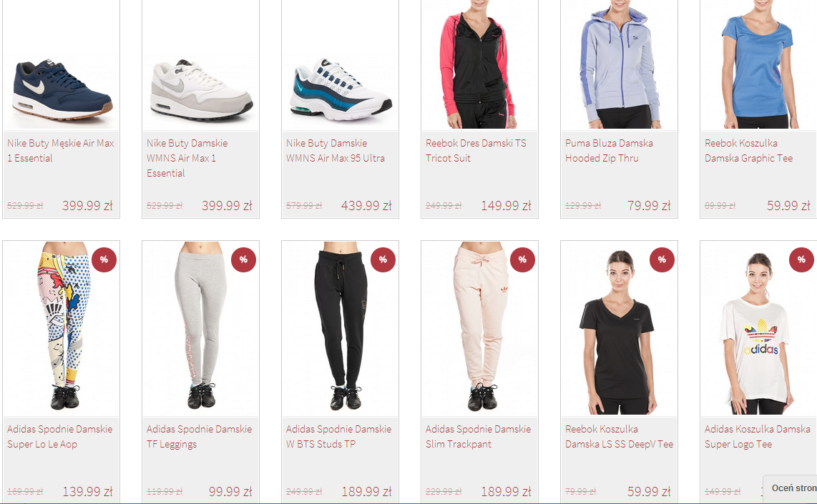Open Nike WMNS Air Max 95 Ultra title
The width and height of the screenshot is (817, 504).
(335, 150)
